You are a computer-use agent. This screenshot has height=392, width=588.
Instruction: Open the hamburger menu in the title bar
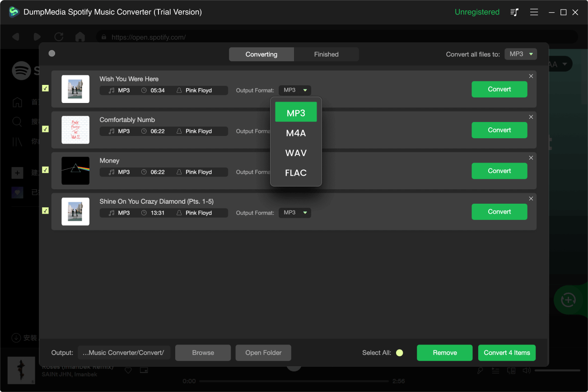pyautogui.click(x=534, y=12)
